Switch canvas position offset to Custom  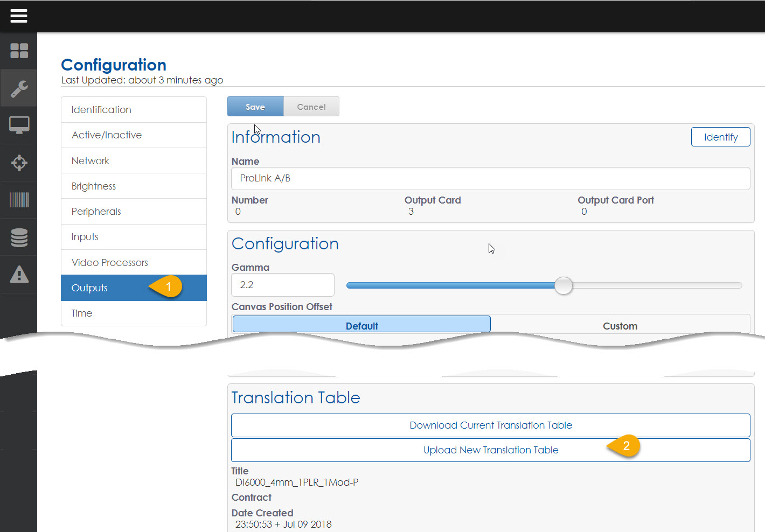point(620,325)
